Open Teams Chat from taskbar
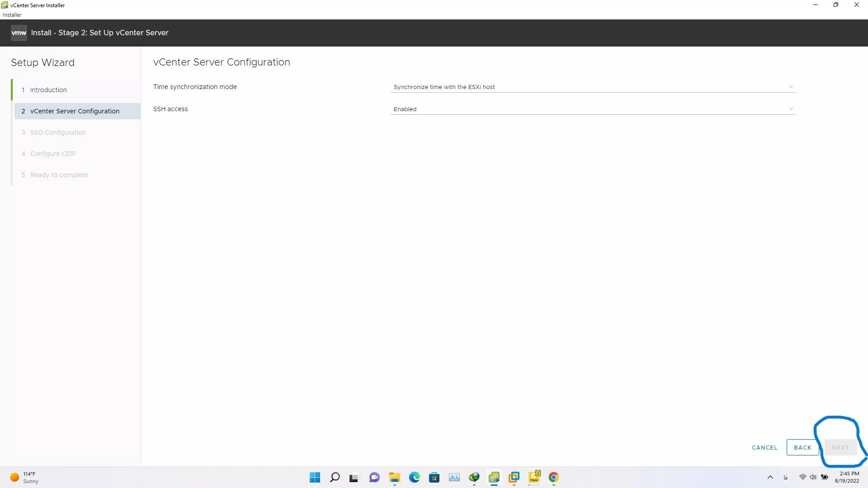 374,477
